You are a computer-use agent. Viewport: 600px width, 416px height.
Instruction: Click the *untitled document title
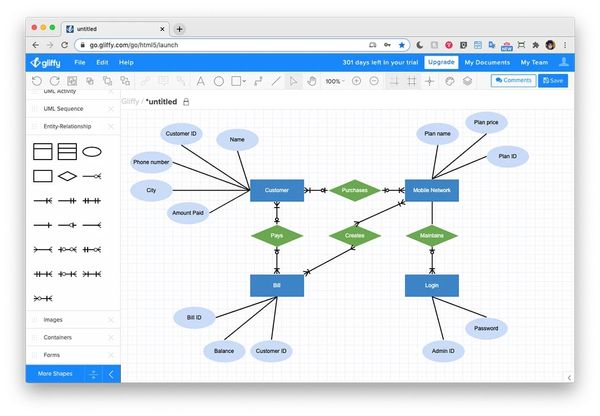(x=161, y=102)
